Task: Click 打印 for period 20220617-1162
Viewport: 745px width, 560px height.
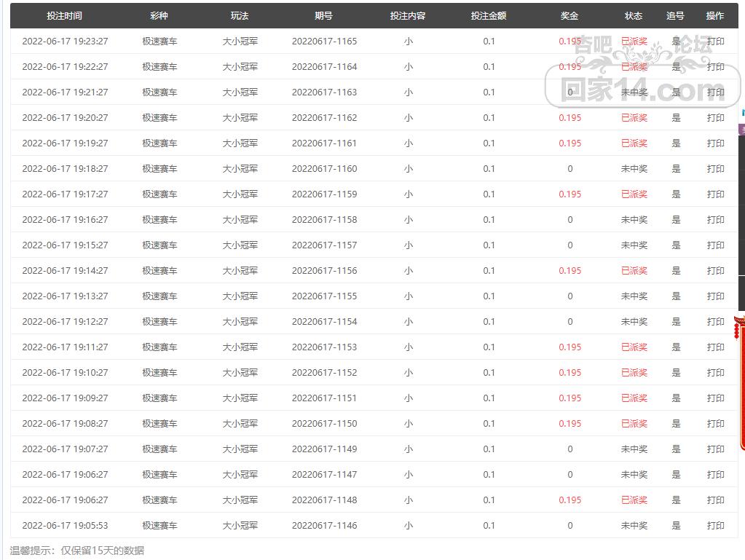Action: coord(715,118)
